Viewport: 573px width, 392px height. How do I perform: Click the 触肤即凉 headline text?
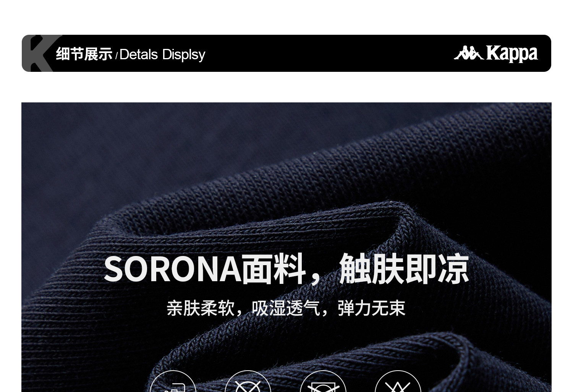pos(404,269)
